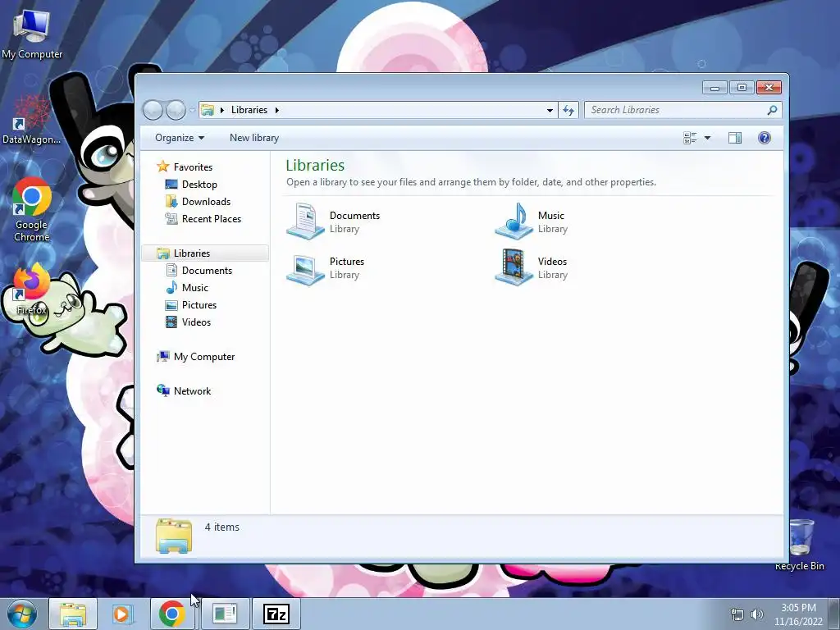Open the Help question mark
Image resolution: width=840 pixels, height=630 pixels.
tap(765, 138)
